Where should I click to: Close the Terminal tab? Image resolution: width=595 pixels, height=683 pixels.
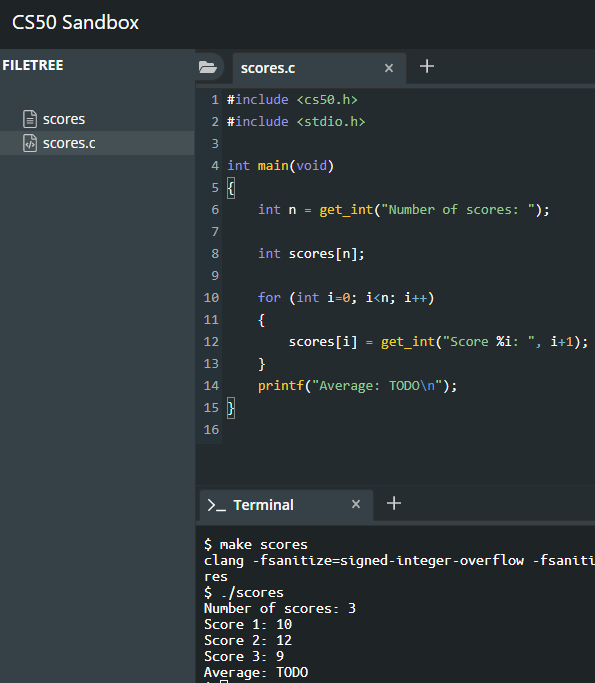pos(356,504)
